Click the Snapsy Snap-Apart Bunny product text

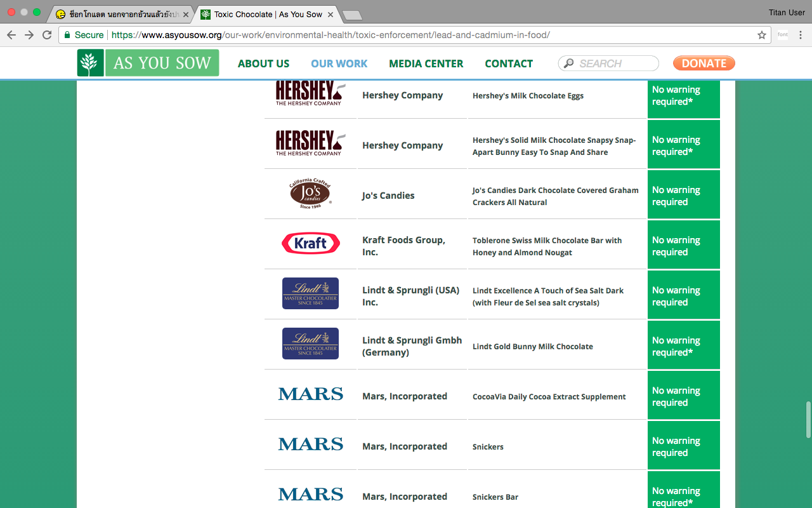(554, 146)
